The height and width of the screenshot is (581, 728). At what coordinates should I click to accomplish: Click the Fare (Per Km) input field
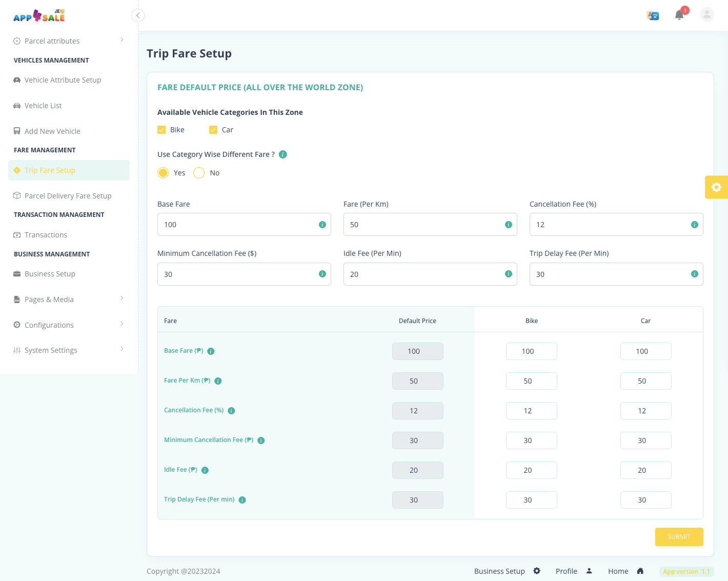[430, 225]
